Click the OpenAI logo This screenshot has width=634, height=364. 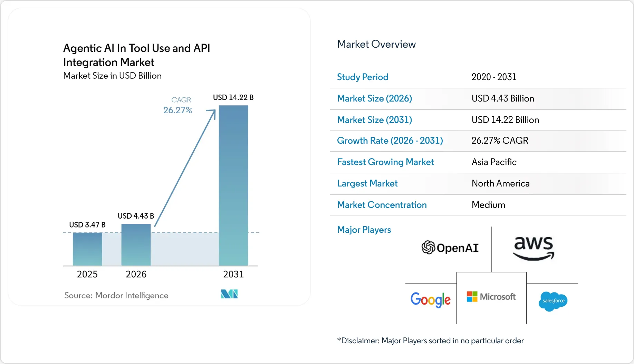(450, 247)
